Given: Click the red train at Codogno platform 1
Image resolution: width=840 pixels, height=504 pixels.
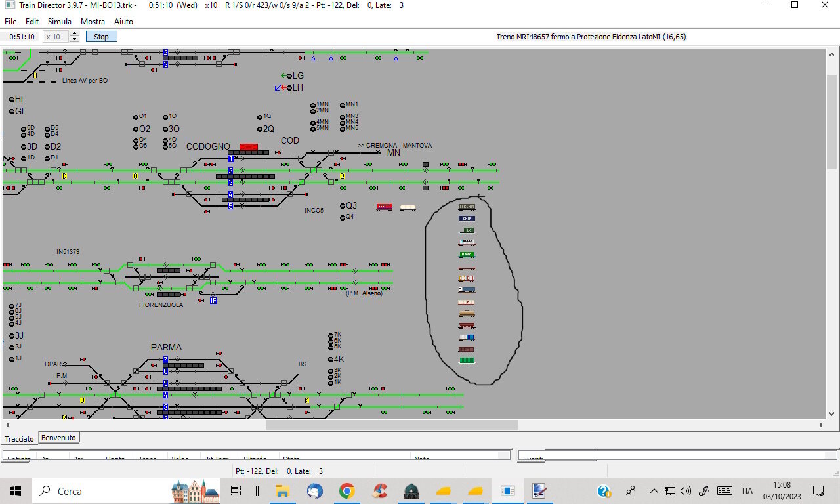Looking at the screenshot, I should [x=249, y=146].
